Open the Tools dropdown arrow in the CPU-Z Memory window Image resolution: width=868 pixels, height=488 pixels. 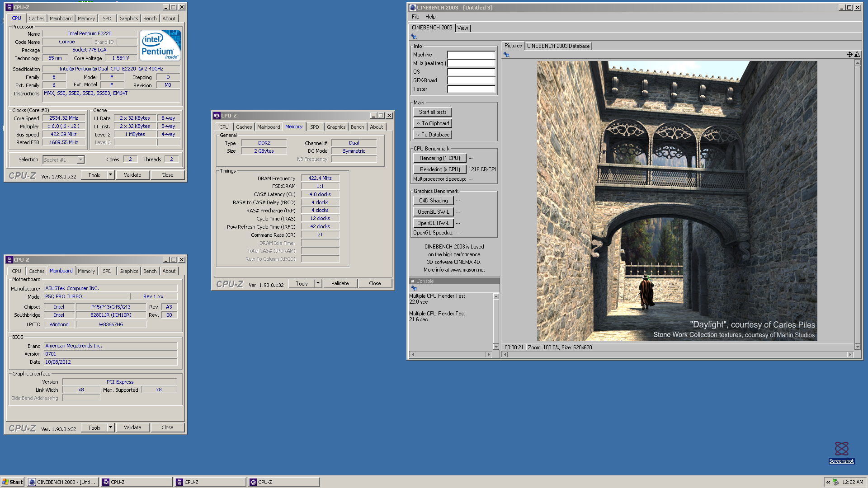point(318,283)
